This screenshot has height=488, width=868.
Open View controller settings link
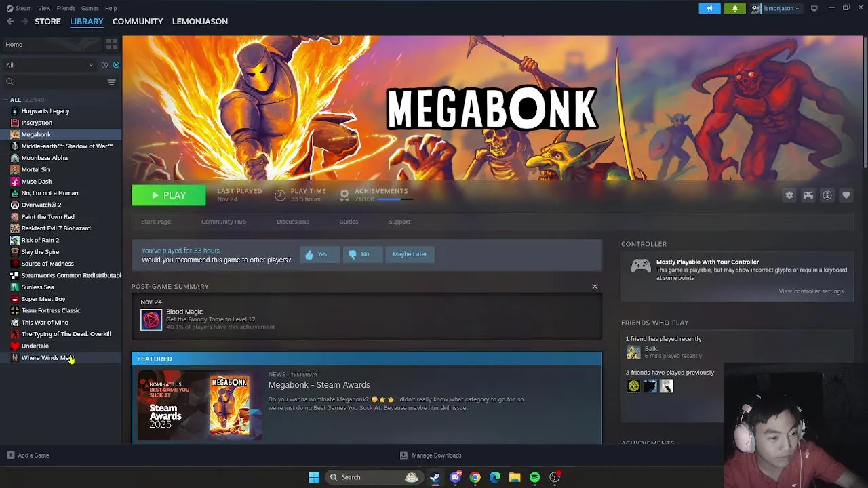click(x=811, y=291)
